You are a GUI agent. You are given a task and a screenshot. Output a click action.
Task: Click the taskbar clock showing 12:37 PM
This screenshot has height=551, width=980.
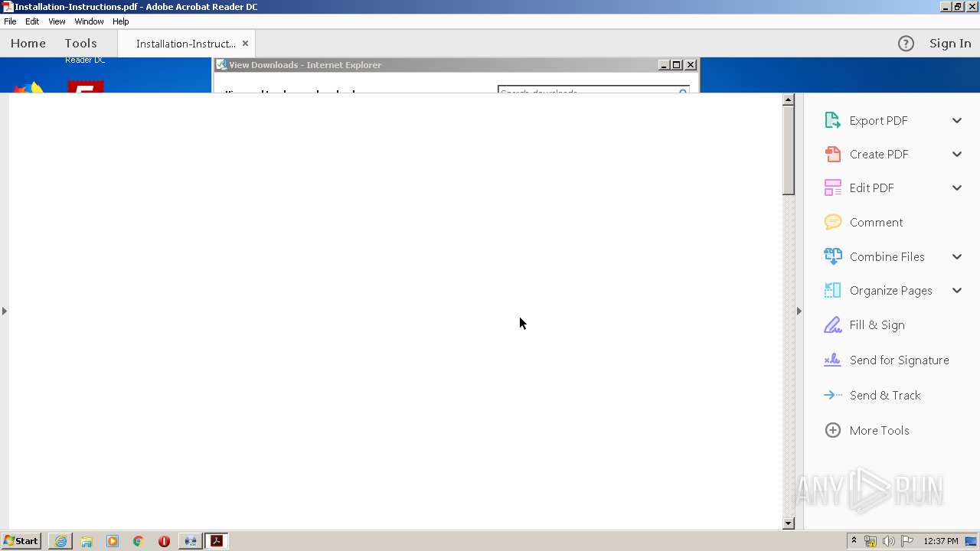pyautogui.click(x=940, y=541)
